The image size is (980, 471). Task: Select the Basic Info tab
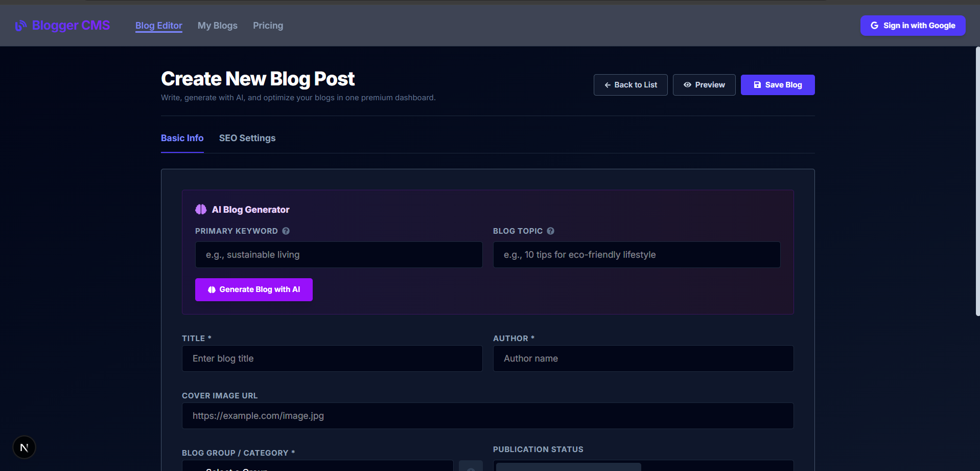tap(182, 138)
